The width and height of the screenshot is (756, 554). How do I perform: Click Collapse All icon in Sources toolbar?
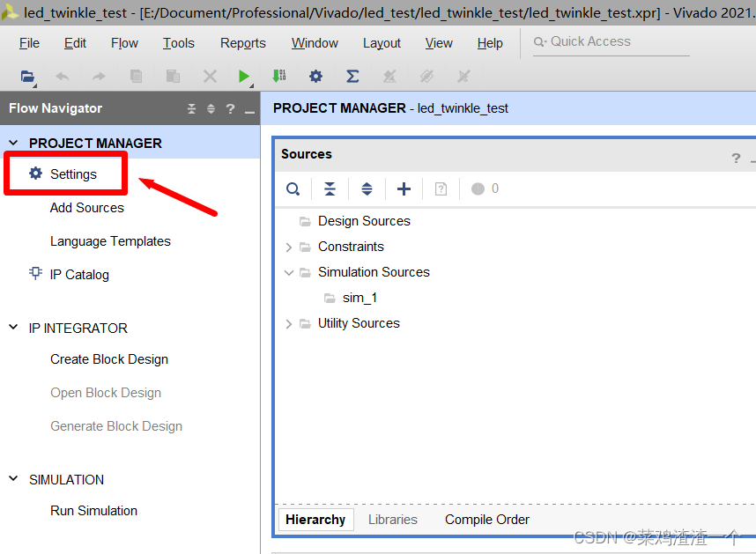(x=330, y=188)
